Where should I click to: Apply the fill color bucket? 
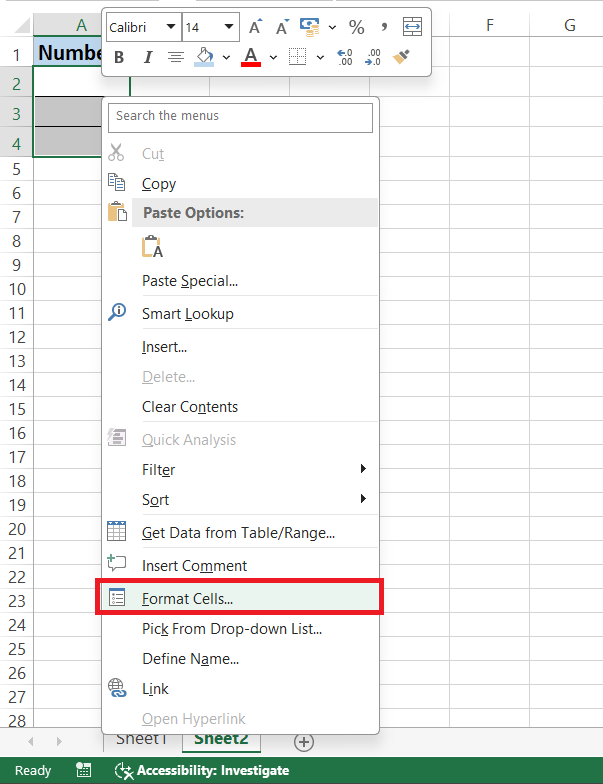point(204,57)
